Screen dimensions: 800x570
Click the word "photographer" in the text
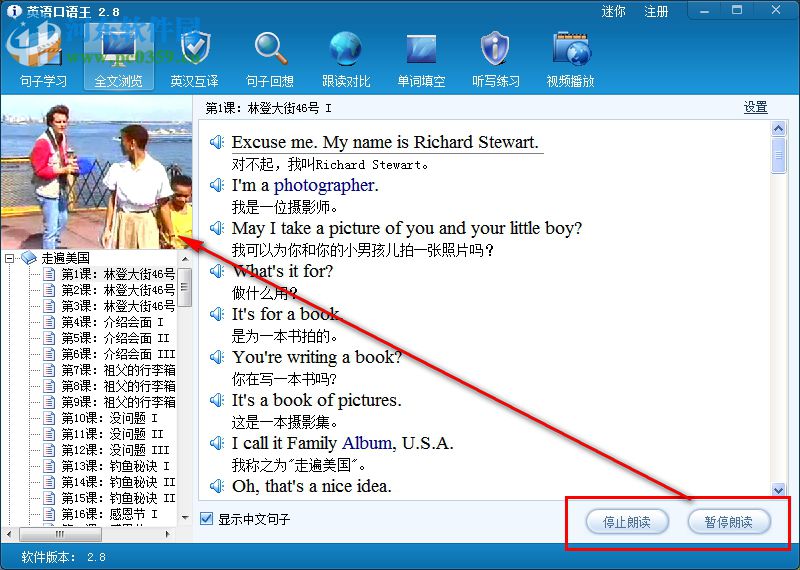point(324,185)
